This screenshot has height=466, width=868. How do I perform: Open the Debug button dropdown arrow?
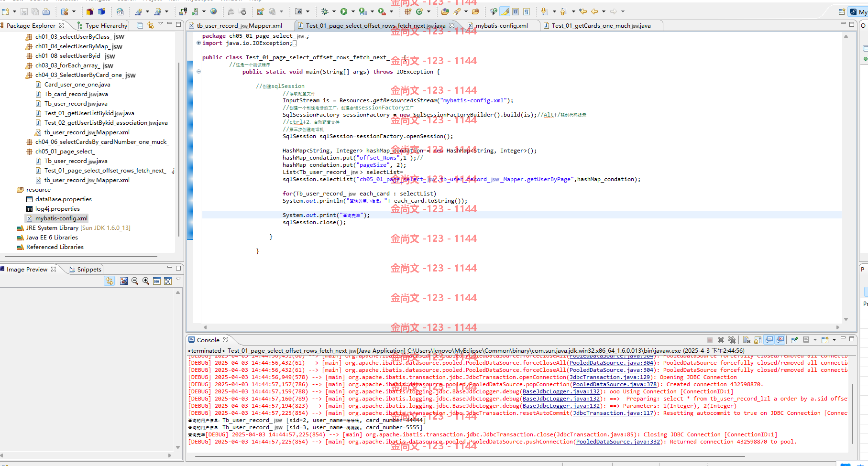(x=334, y=11)
